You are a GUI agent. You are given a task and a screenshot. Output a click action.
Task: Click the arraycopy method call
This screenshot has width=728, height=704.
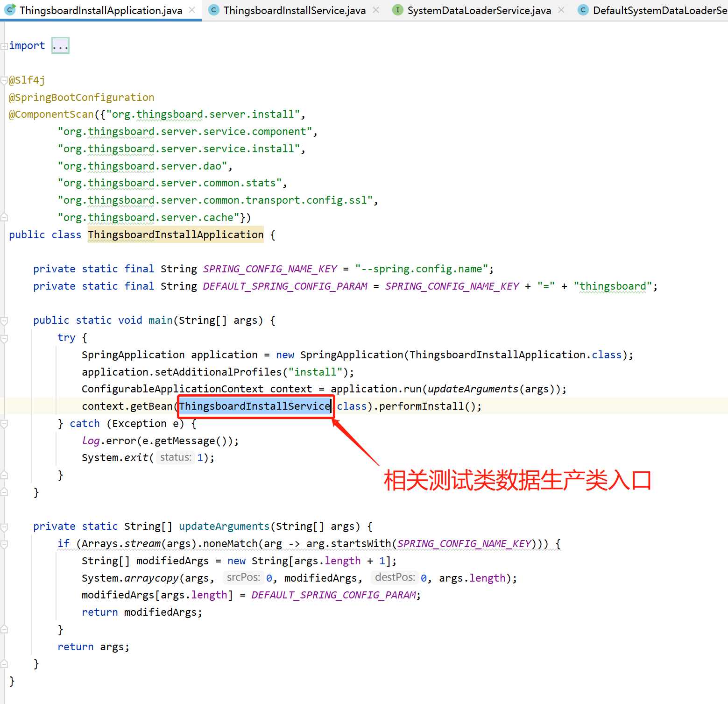tap(151, 578)
